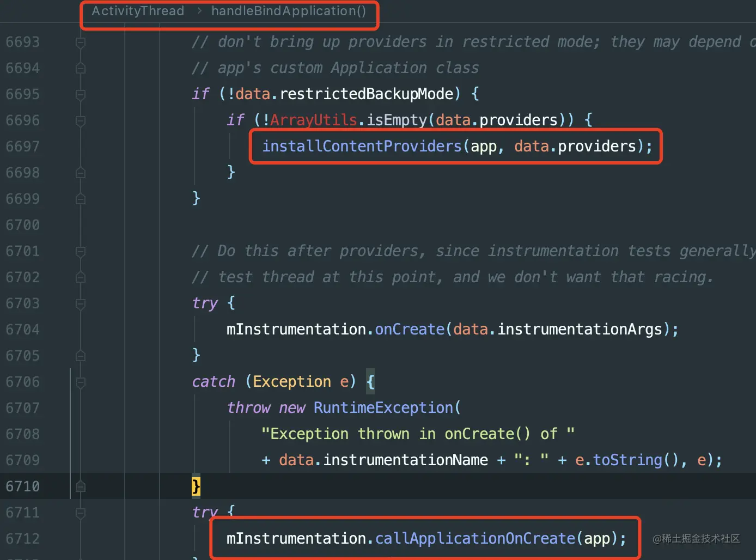Click the installContentProviders method call
Screen dimensions: 756x560
pyautogui.click(x=362, y=146)
